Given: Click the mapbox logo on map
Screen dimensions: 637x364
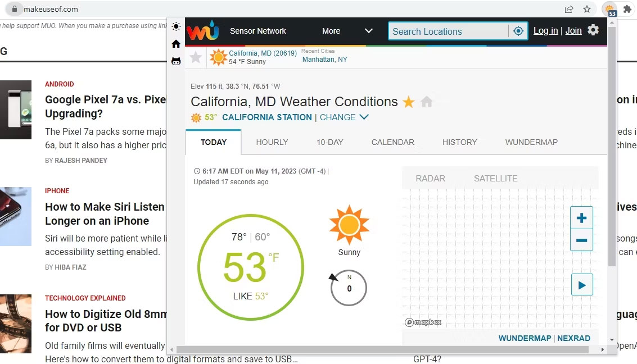Looking at the screenshot, I should pos(423,322).
